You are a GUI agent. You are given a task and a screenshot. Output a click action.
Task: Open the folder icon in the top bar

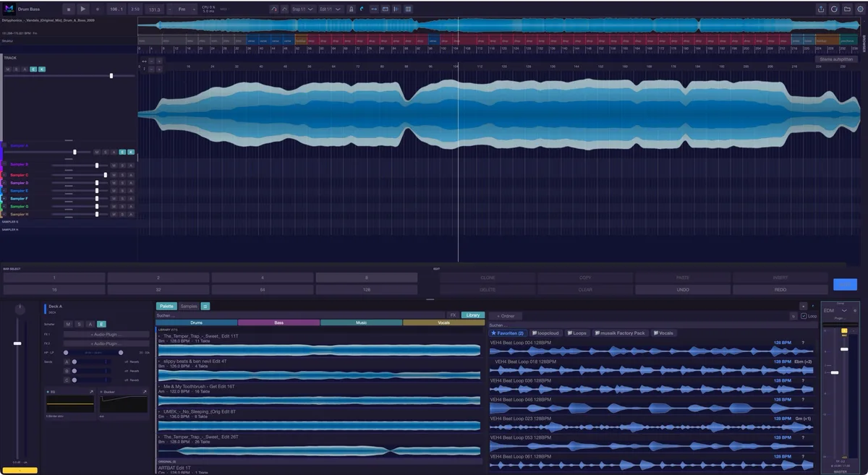[x=848, y=9]
